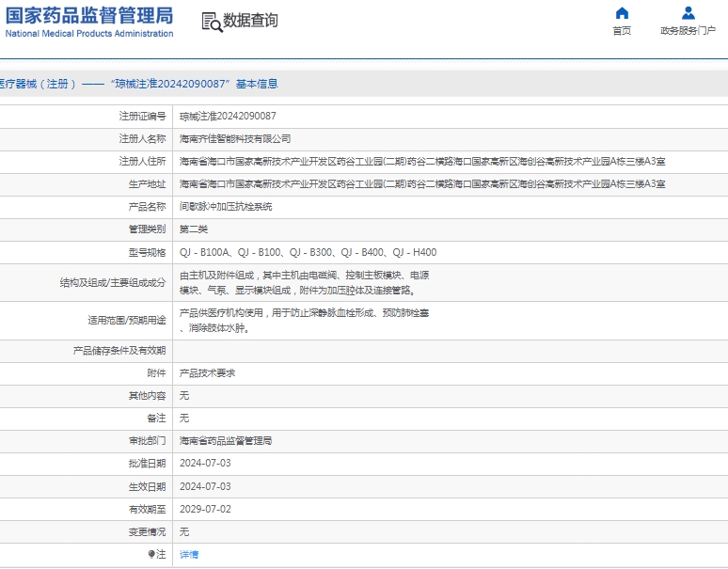This screenshot has height=569, width=728.
Task: Click the 第二类 management class value
Action: point(194,229)
